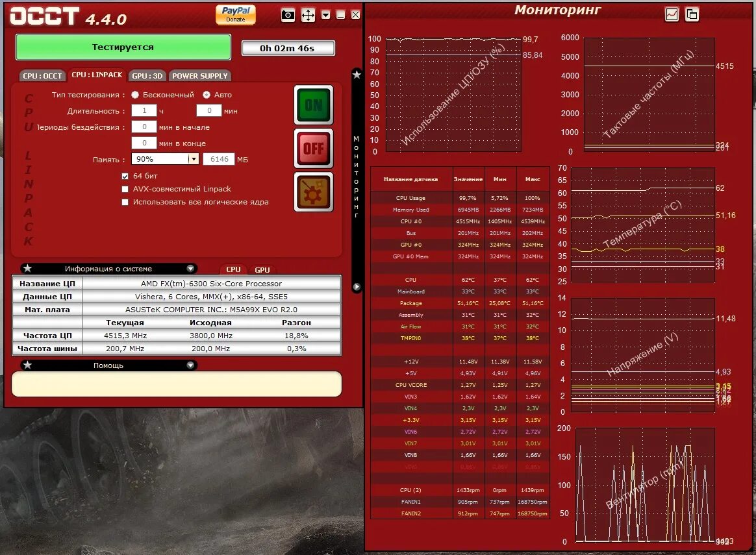
Task: Click the duration hours input field
Action: pyautogui.click(x=144, y=111)
